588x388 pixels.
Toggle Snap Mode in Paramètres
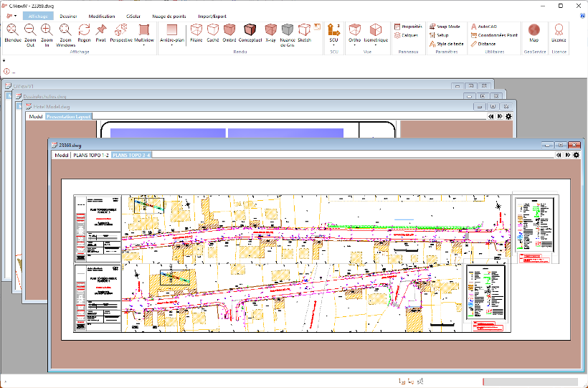coord(445,26)
